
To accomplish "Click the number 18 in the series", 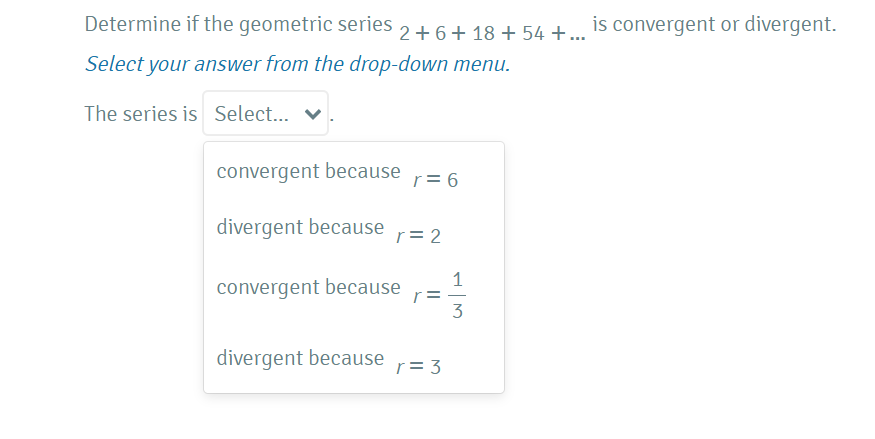I will [483, 33].
